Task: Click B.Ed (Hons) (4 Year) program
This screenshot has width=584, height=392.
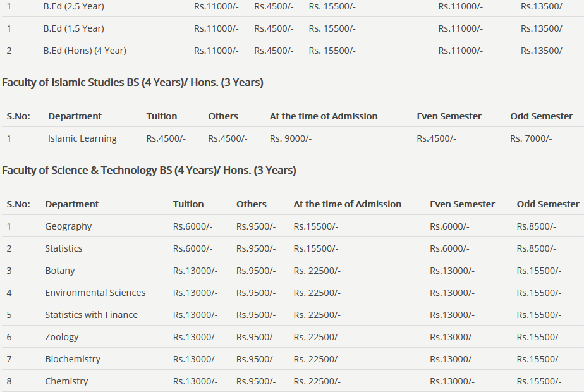Action: pos(85,51)
